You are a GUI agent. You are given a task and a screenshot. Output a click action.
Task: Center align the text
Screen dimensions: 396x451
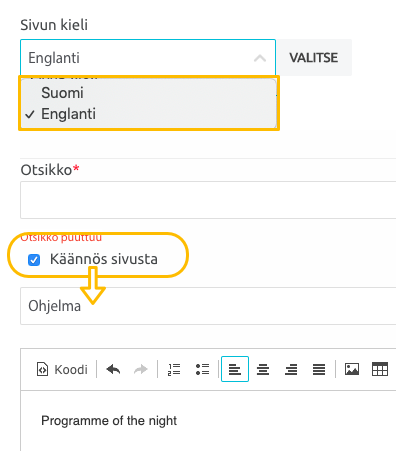[x=263, y=369]
